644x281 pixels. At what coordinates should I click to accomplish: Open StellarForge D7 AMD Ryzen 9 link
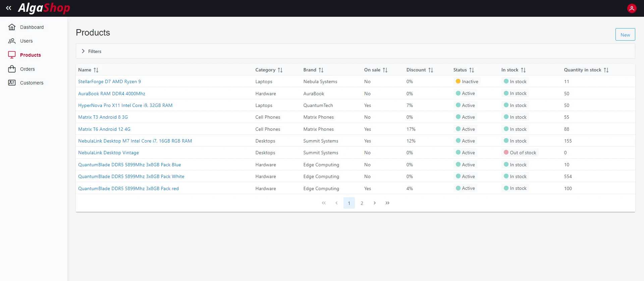(x=109, y=81)
